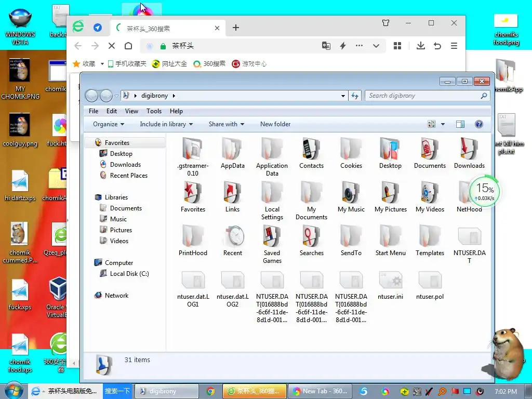
Task: Click the 15% speed meter widget
Action: pos(485,192)
